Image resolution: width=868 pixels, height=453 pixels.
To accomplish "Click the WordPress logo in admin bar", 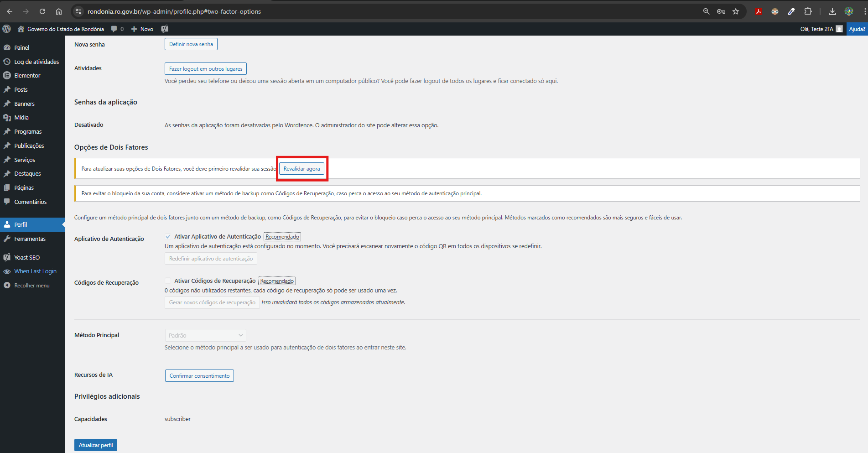I will point(7,29).
